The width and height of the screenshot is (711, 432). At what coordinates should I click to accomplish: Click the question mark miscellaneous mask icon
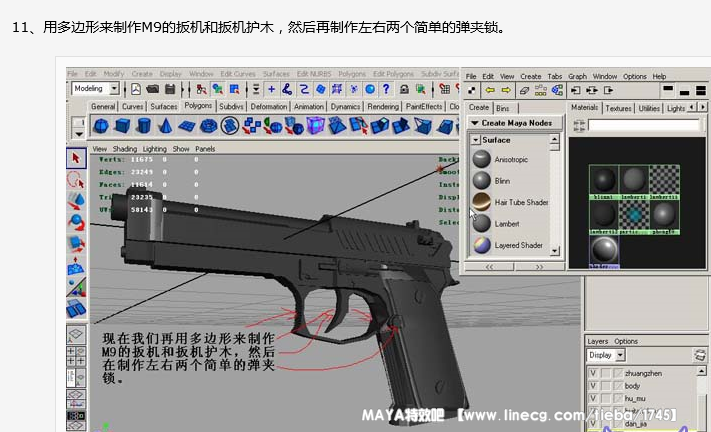(386, 89)
